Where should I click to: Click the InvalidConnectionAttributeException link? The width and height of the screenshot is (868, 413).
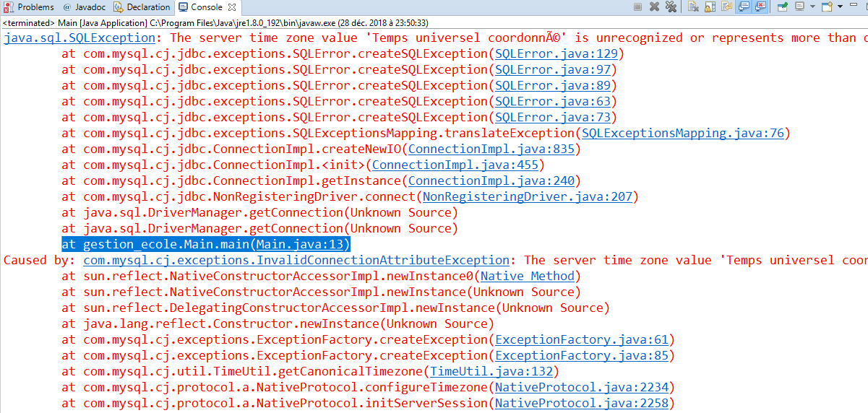(x=296, y=260)
